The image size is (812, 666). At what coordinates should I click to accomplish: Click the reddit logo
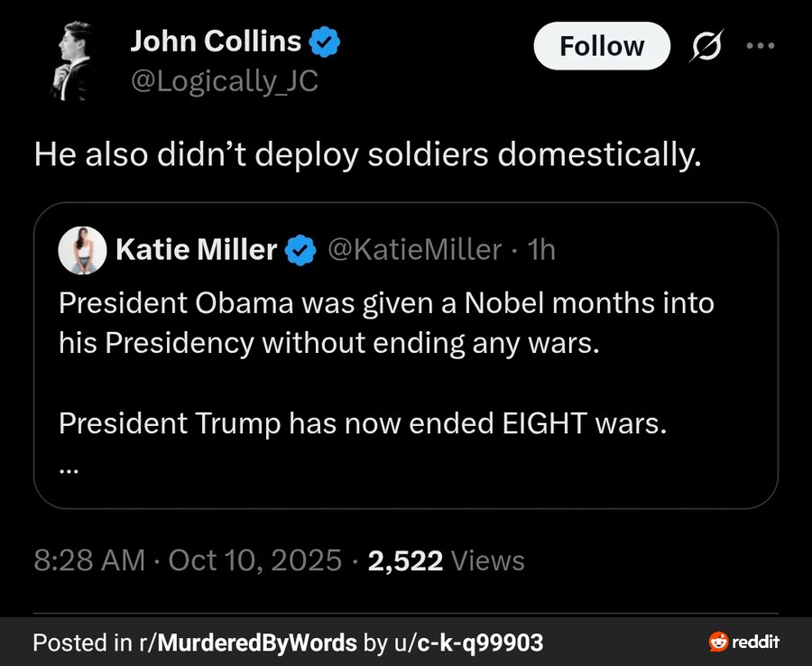click(x=744, y=643)
